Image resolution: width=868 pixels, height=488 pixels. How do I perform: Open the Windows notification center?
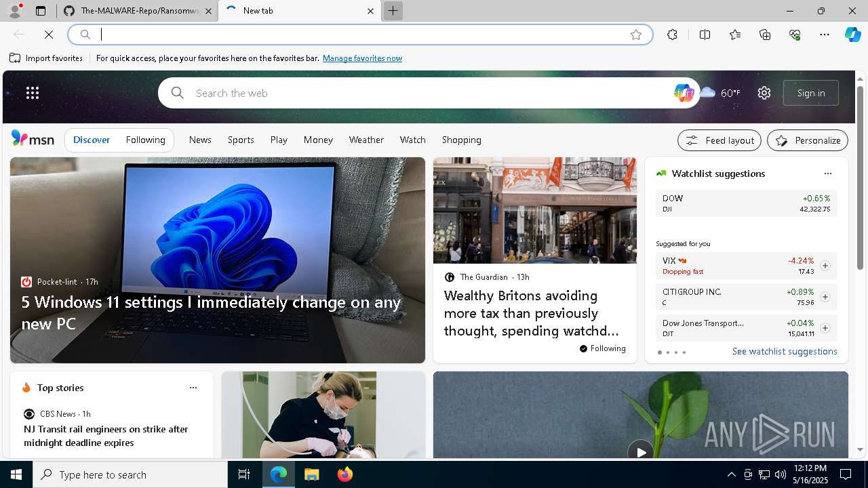[846, 474]
